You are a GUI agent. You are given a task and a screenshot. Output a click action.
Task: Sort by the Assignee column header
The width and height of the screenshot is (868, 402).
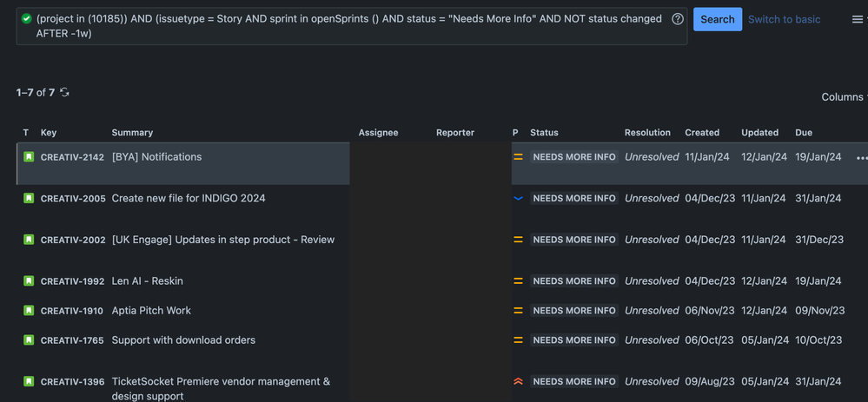[378, 133]
